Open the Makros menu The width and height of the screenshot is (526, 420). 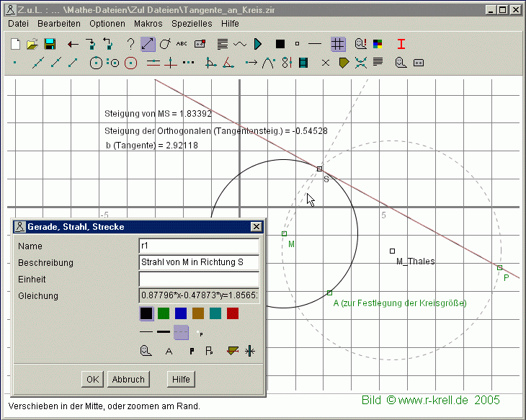click(148, 23)
